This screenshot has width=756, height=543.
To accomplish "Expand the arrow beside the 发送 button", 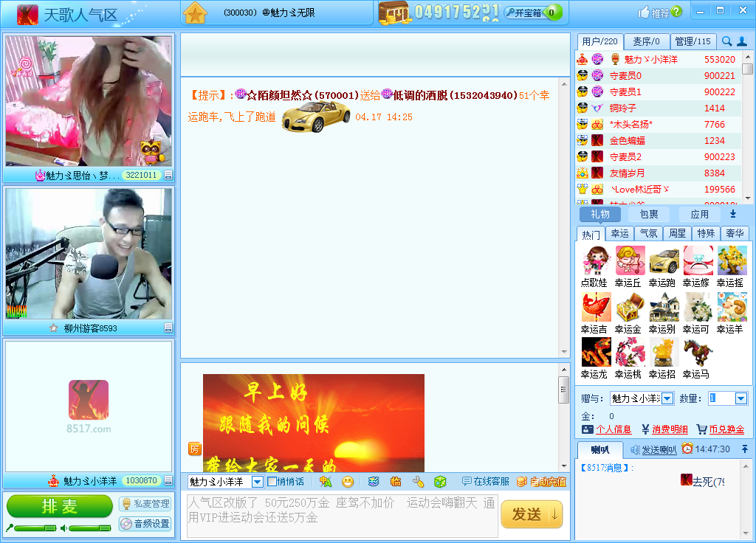I will (553, 513).
